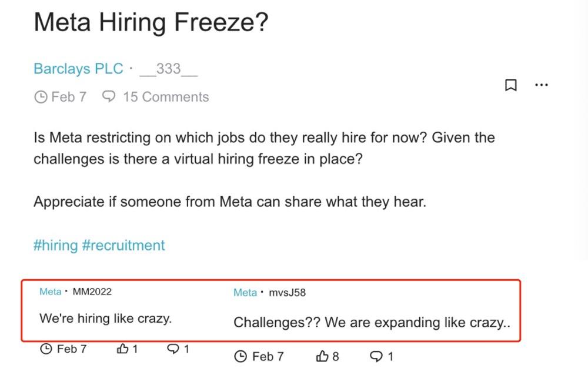Viewport: 588px width, 375px height.
Task: Open Meta company link on MM2022 comment
Action: point(50,292)
